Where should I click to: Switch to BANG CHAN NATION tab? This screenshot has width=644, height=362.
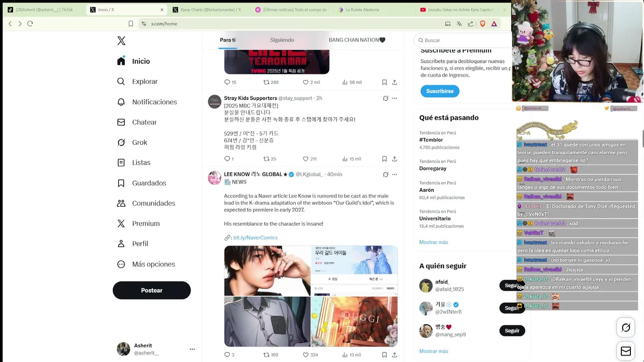(x=357, y=40)
